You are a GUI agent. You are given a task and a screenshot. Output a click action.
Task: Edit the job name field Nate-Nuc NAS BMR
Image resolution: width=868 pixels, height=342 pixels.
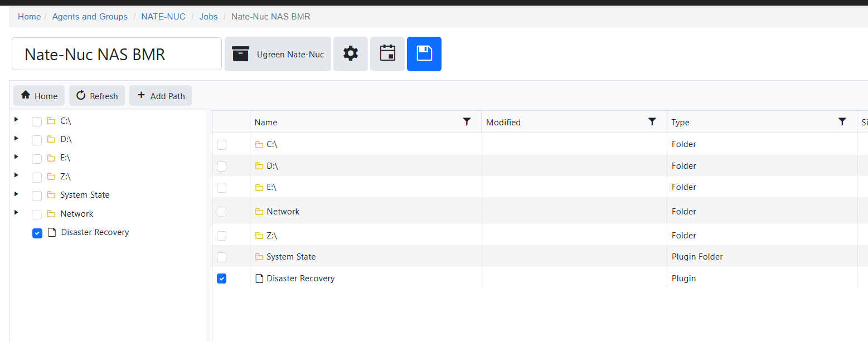[117, 54]
